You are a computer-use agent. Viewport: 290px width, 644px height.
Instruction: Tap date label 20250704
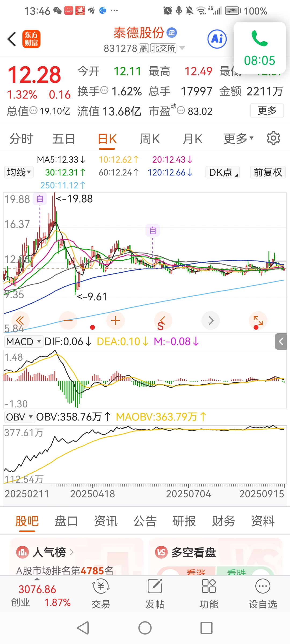point(188,494)
